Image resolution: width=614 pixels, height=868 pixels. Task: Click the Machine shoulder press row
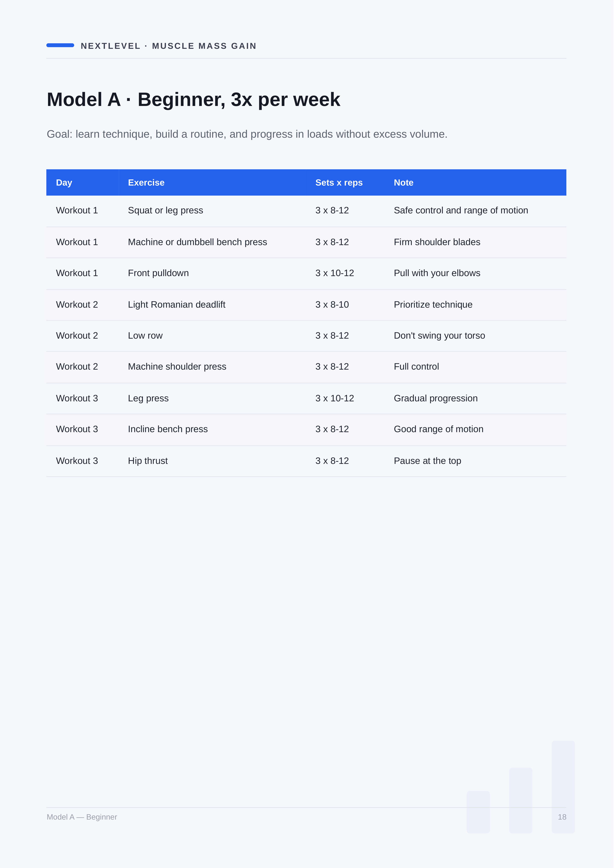point(306,367)
